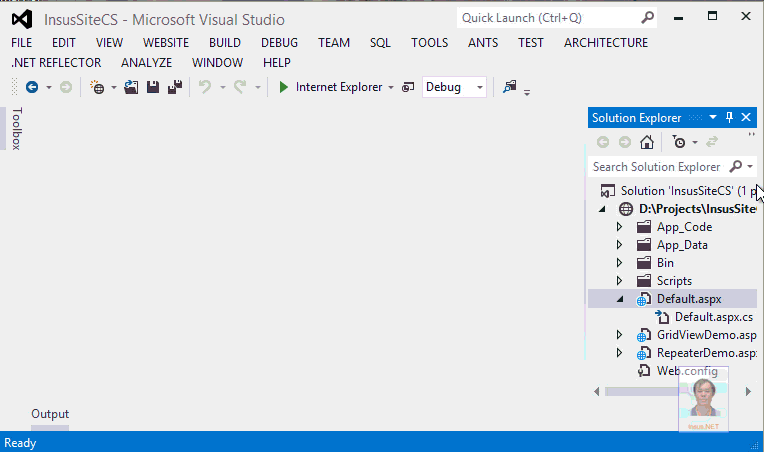Viewport: 764px width, 452px height.
Task: Click the New Web Site toolbar icon
Action: pos(97,87)
